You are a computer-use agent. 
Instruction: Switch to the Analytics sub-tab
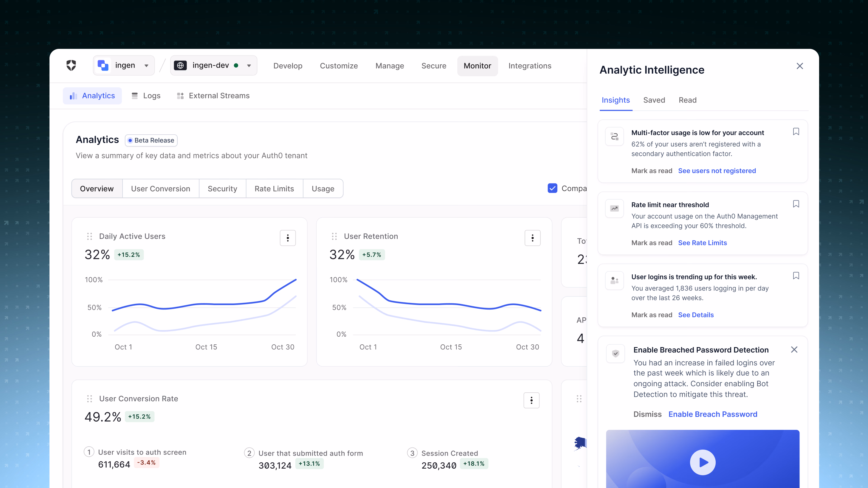coord(92,96)
